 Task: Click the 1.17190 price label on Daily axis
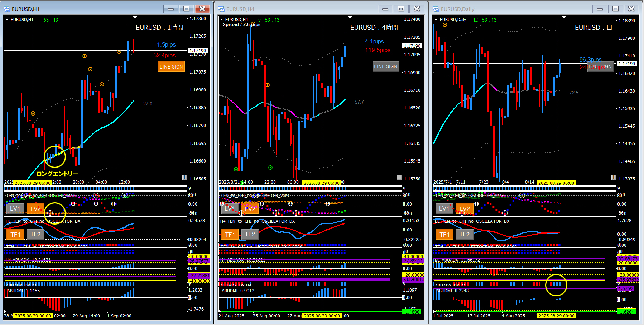[627, 63]
